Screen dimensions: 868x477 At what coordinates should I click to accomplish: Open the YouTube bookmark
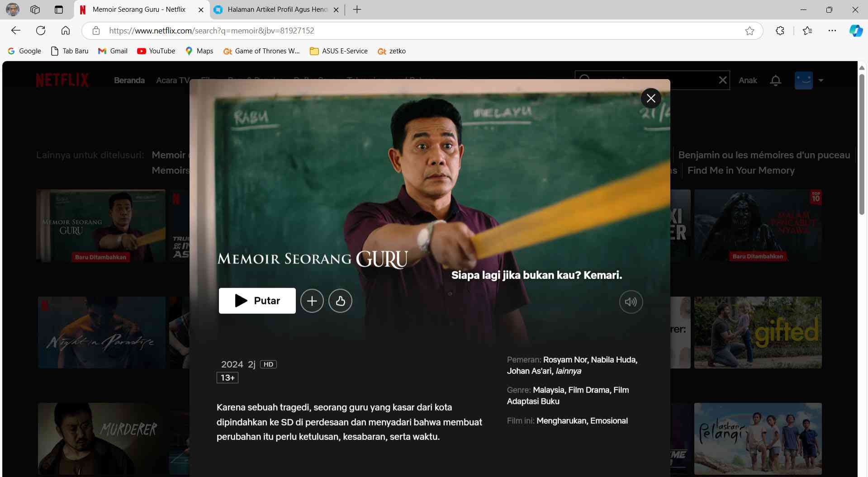[156, 51]
